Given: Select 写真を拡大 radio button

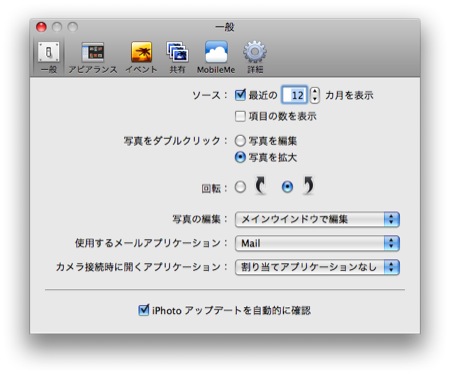Looking at the screenshot, I should [240, 157].
